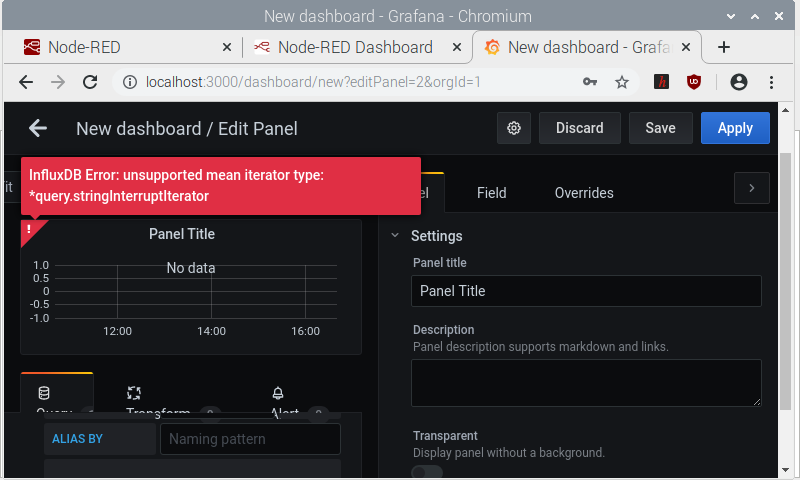Go back using the dashboard arrow icon

click(x=38, y=128)
